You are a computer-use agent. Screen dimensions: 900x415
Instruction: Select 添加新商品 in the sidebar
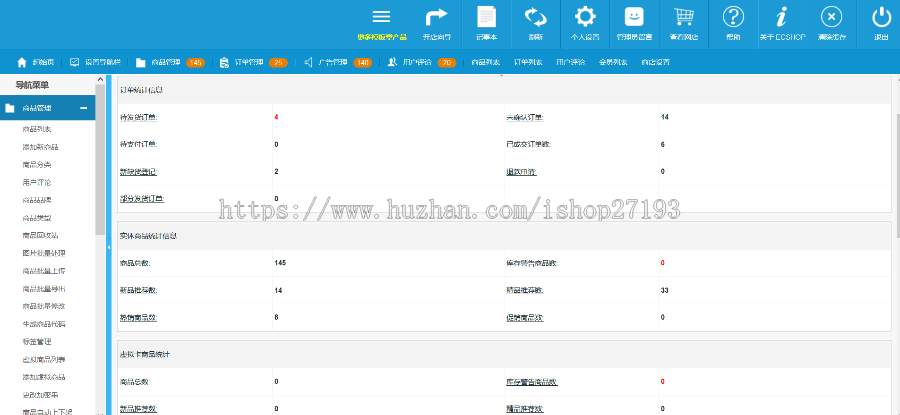(x=40, y=148)
